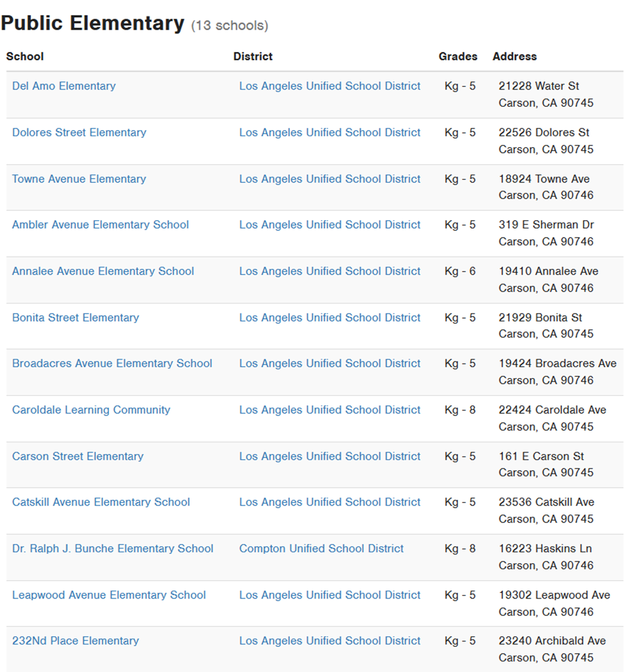This screenshot has height=672, width=624.
Task: Select the address "19302 Leapwood Ave"
Action: [554, 595]
